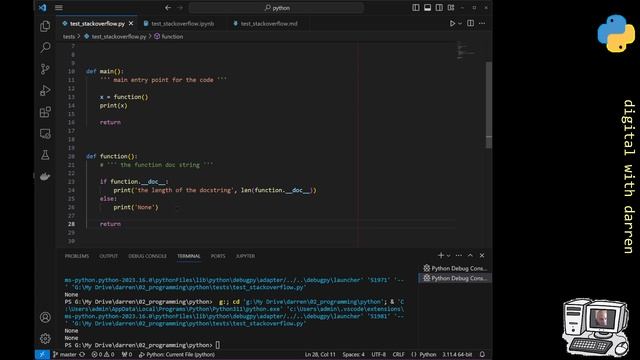Run Python file with the play button
Viewport: 640px width, 360px height.
[x=452, y=23]
